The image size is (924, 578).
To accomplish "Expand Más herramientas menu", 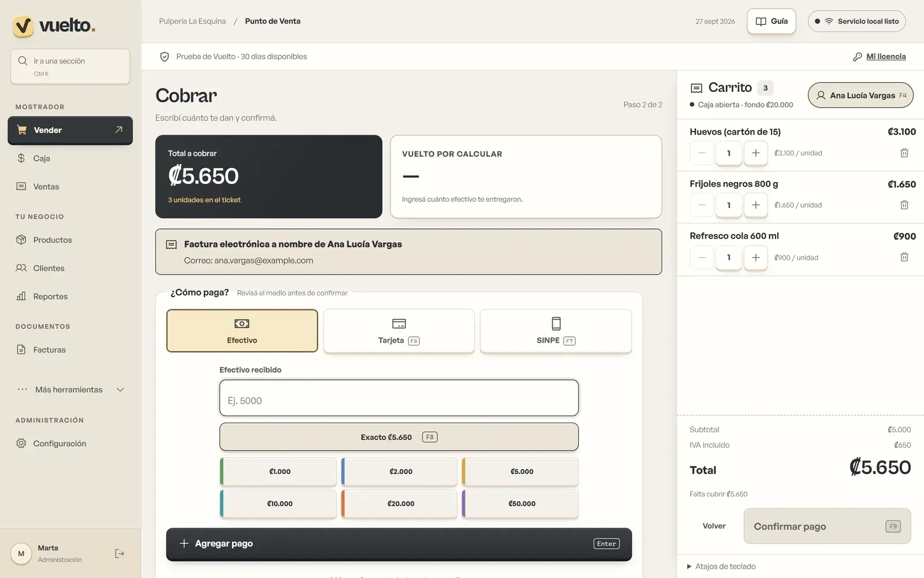I will 70,390.
